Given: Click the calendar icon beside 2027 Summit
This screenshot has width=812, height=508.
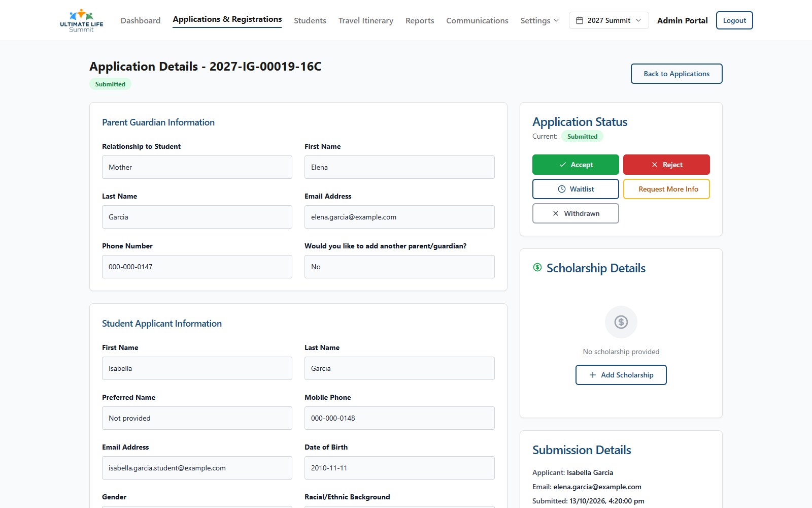Looking at the screenshot, I should tap(580, 20).
